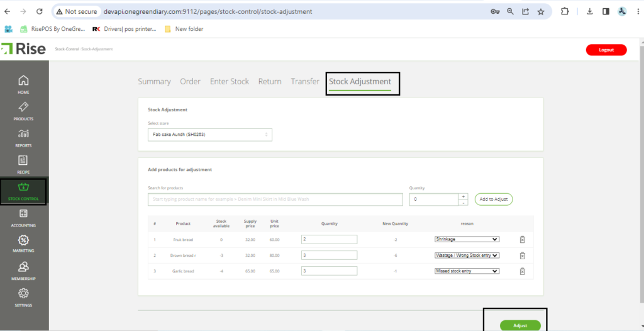Click the green Adjust button
644x331 pixels.
coord(520,325)
